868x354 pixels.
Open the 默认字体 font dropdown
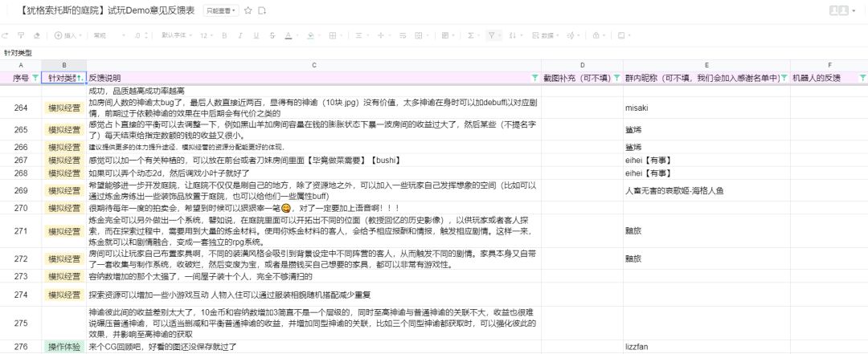[176, 35]
